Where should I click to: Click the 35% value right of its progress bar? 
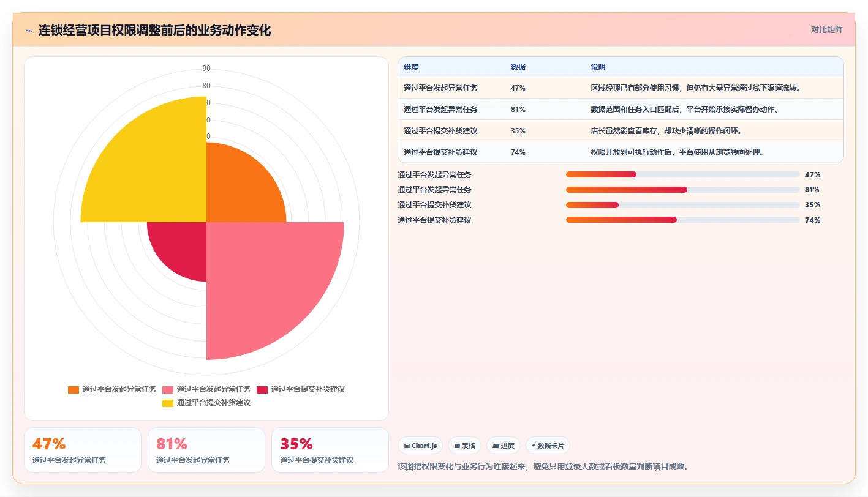click(812, 205)
